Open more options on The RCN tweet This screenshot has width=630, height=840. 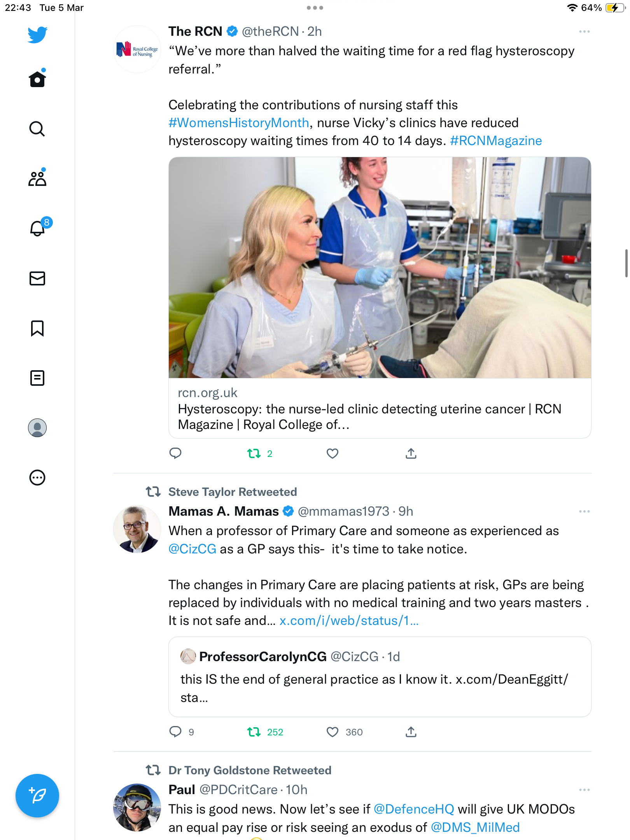[584, 31]
